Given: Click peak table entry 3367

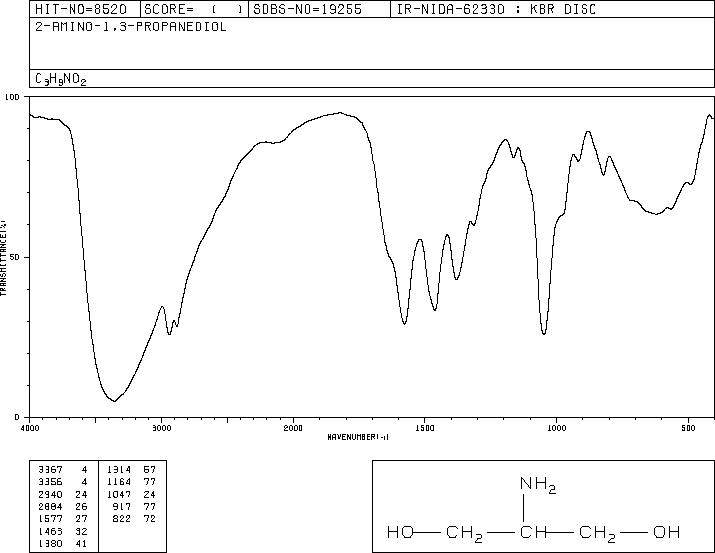Looking at the screenshot, I should click(x=51, y=469).
